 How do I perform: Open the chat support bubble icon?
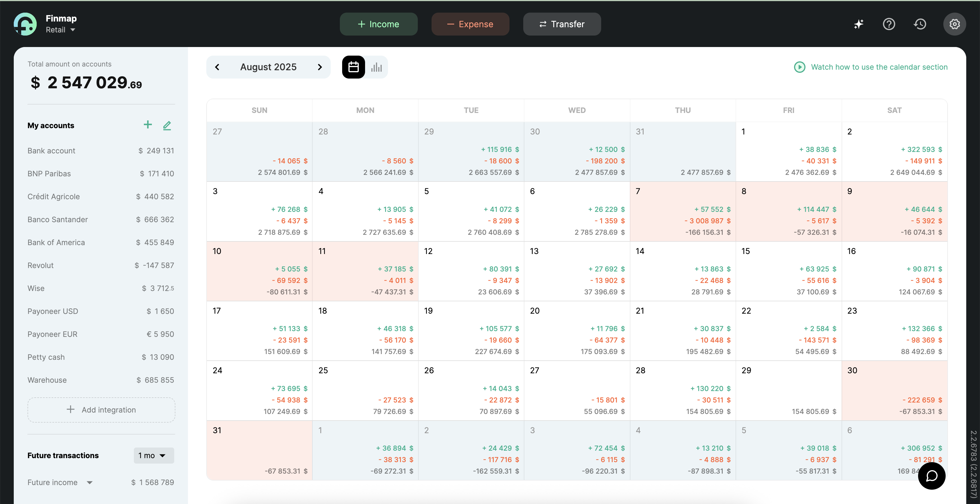click(x=931, y=476)
